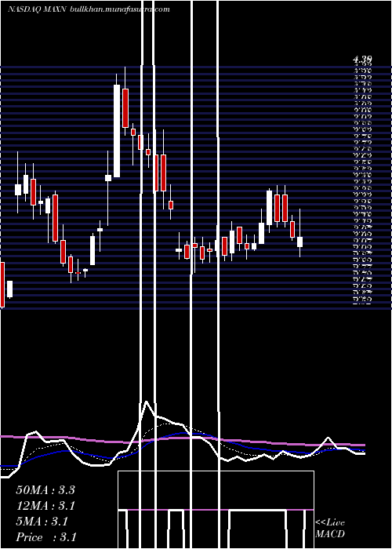Click the pink line in MACD histogram box

click(x=216, y=510)
